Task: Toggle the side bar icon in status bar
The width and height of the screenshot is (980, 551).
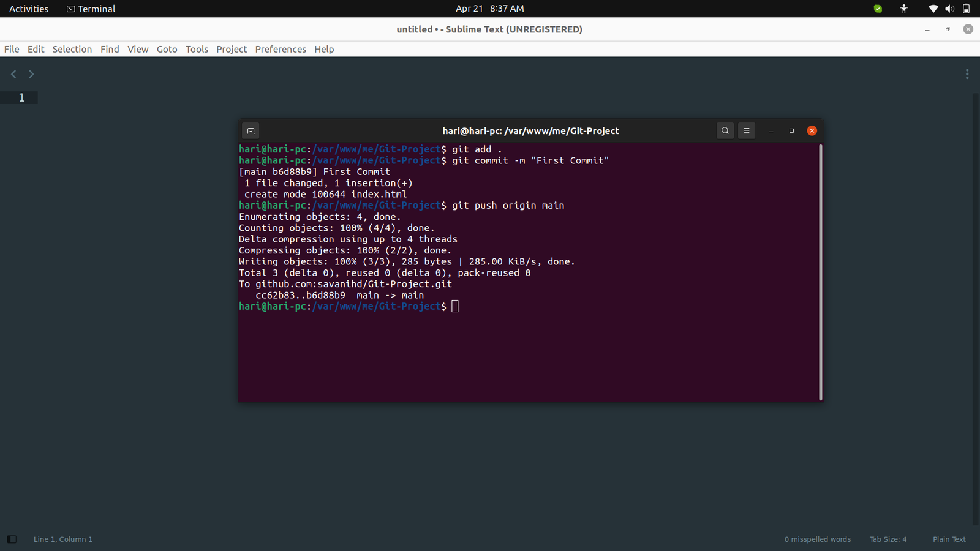Action: (12, 539)
